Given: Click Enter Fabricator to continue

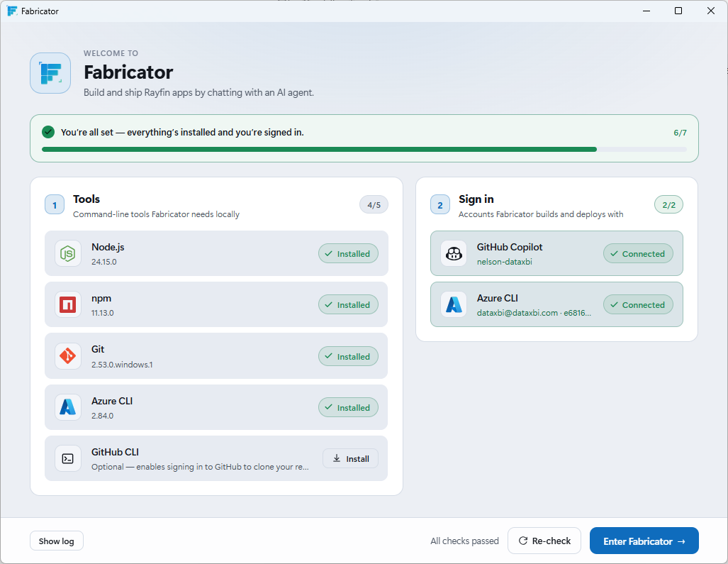Looking at the screenshot, I should pos(644,541).
